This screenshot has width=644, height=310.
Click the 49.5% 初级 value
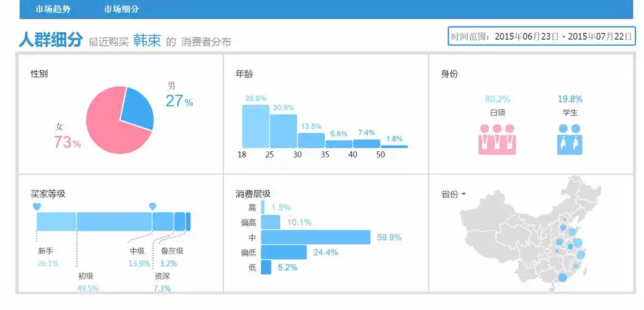pos(88,288)
